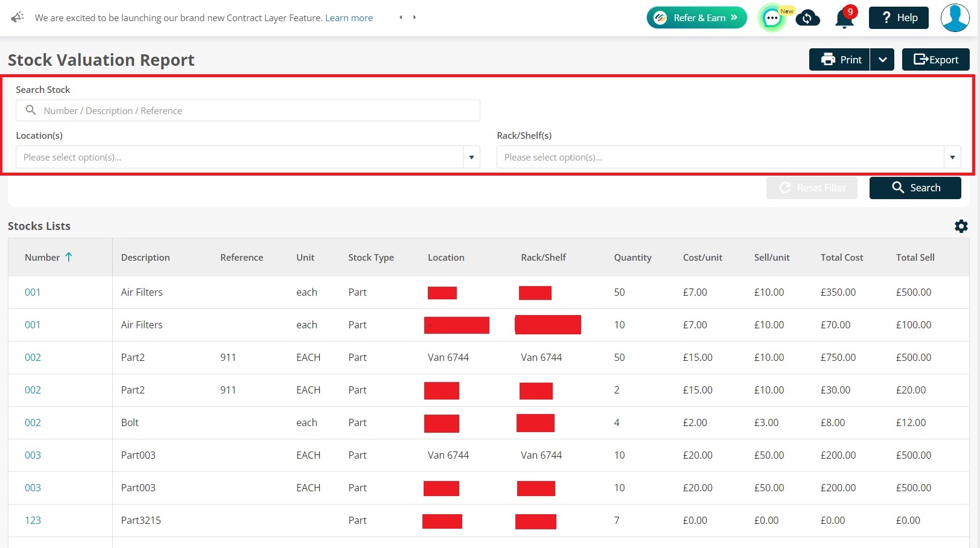
Task: Open the Rack/Shelf(s) dropdown
Action: (x=728, y=157)
